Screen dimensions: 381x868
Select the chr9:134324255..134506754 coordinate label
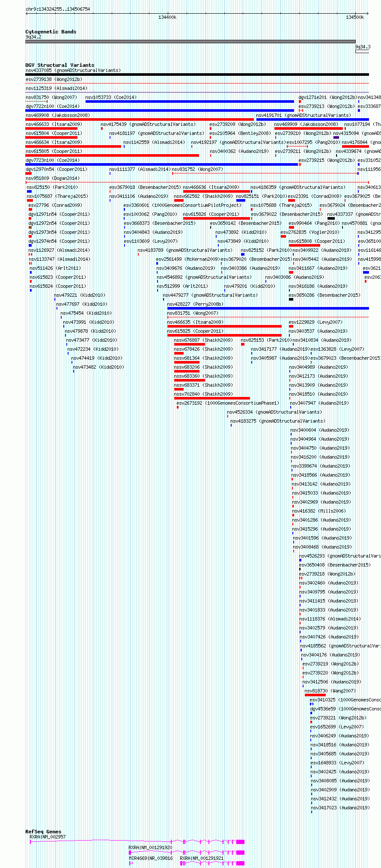(58, 9)
